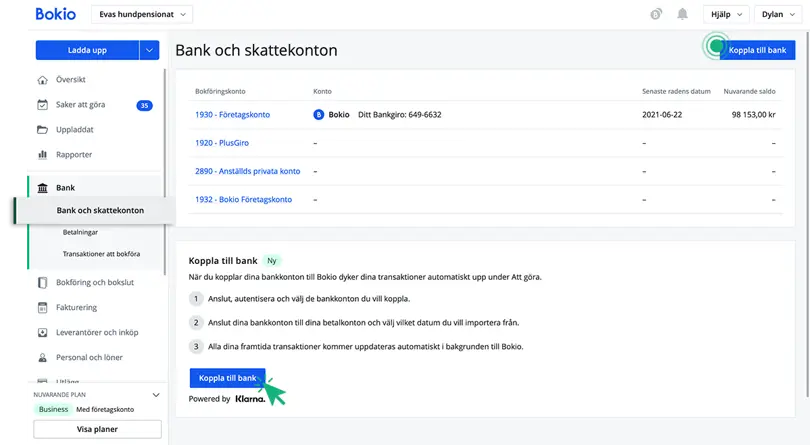The image size is (810, 445).
Task: Click the Senaste radens datum header
Action: tap(676, 91)
